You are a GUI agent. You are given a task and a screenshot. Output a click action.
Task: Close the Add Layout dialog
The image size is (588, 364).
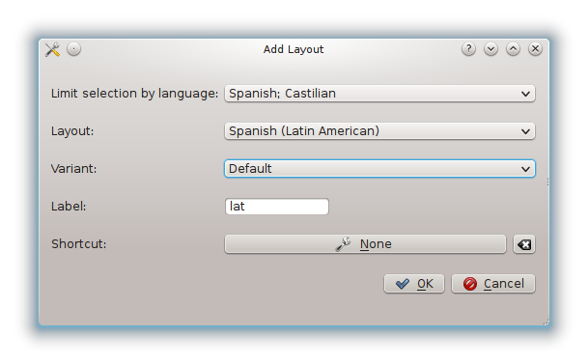[535, 49]
